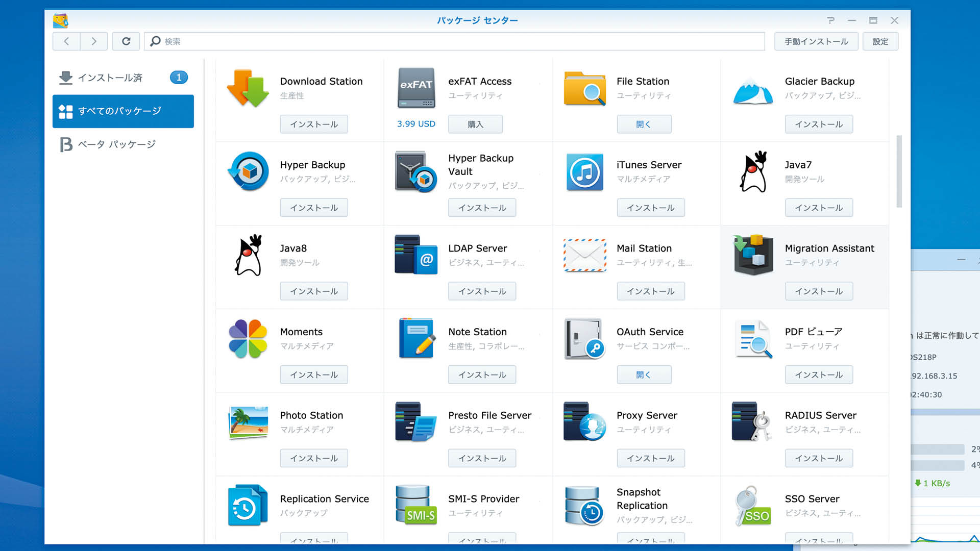The image size is (980, 551).
Task: Click the Photo Station beach icon
Action: [x=248, y=422]
